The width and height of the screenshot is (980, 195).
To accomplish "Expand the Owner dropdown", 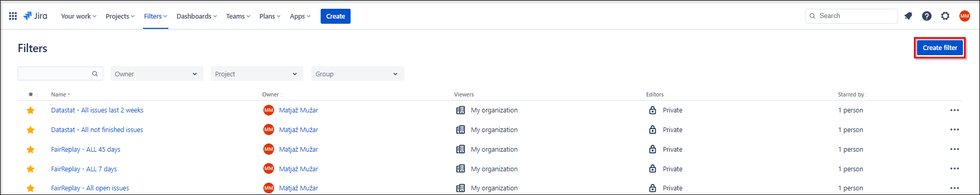I will [157, 74].
